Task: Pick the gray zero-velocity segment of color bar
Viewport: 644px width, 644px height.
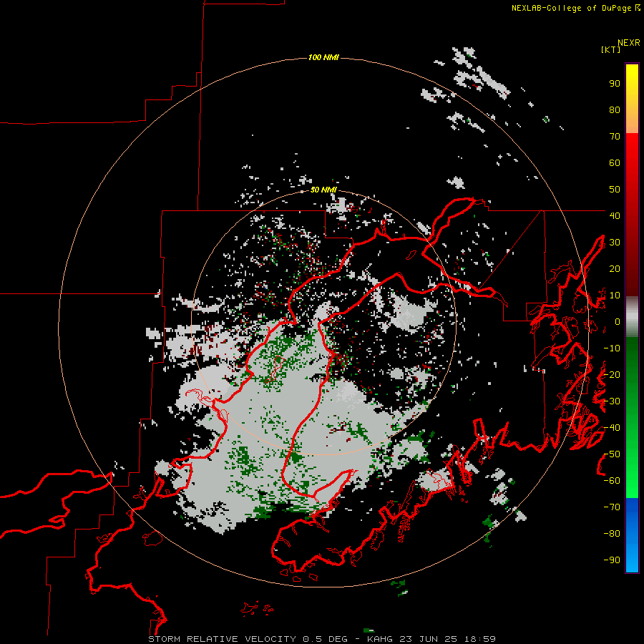Action: [632, 317]
